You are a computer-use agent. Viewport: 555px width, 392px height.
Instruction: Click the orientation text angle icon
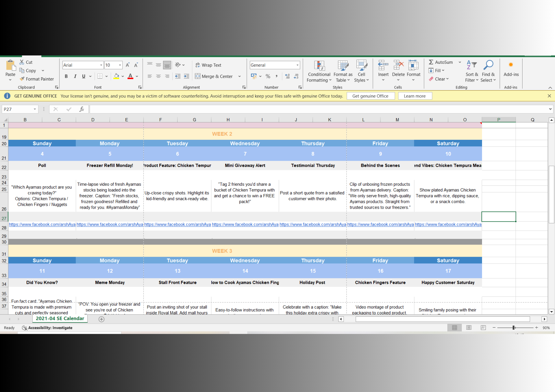(178, 65)
